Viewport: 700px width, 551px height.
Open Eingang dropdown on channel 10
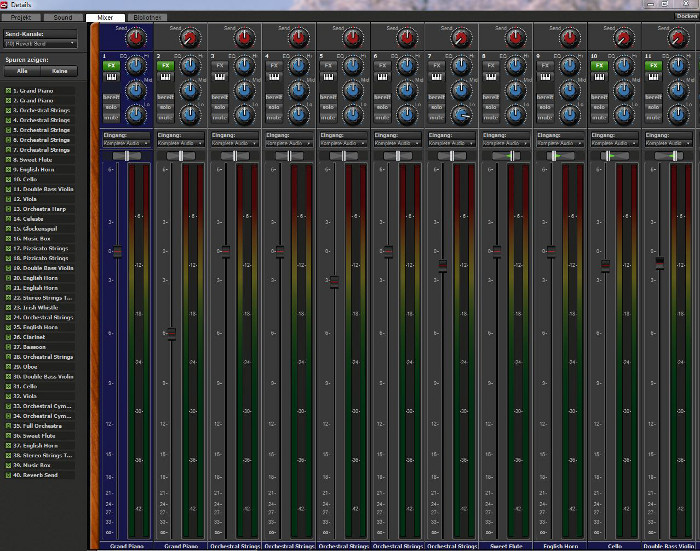pos(614,143)
